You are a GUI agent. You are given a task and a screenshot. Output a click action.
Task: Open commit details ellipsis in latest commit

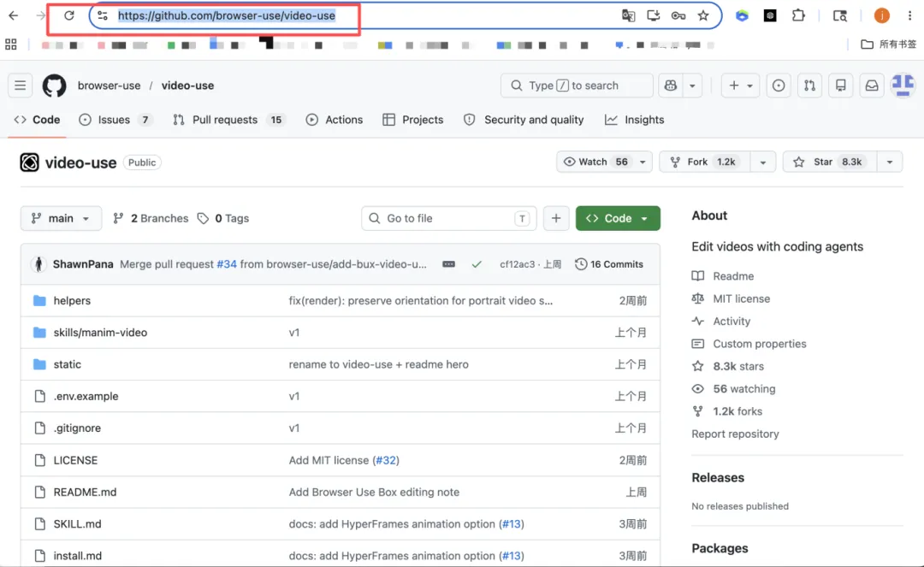coord(448,264)
